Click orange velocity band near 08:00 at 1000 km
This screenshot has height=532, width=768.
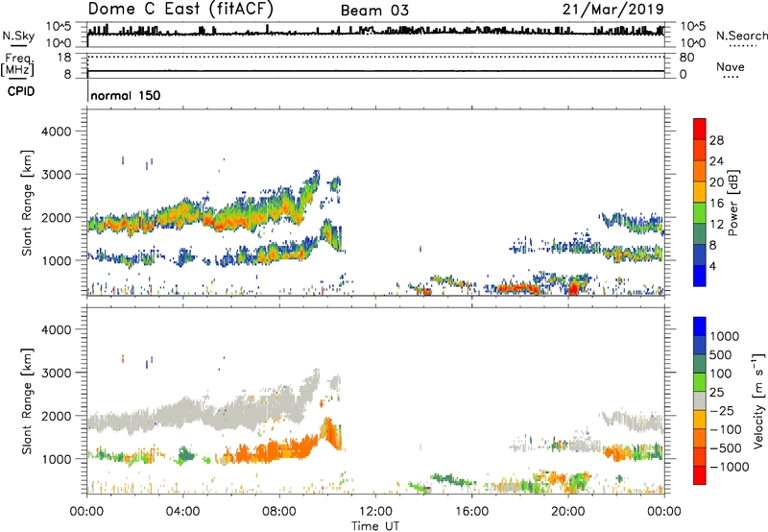tap(278, 449)
